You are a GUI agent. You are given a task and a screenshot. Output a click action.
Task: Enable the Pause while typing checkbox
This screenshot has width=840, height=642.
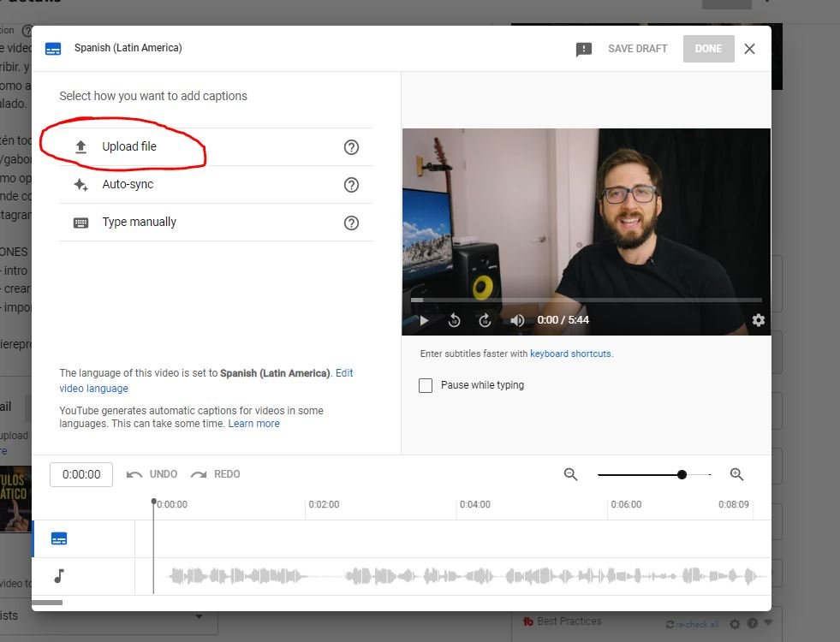tap(426, 385)
